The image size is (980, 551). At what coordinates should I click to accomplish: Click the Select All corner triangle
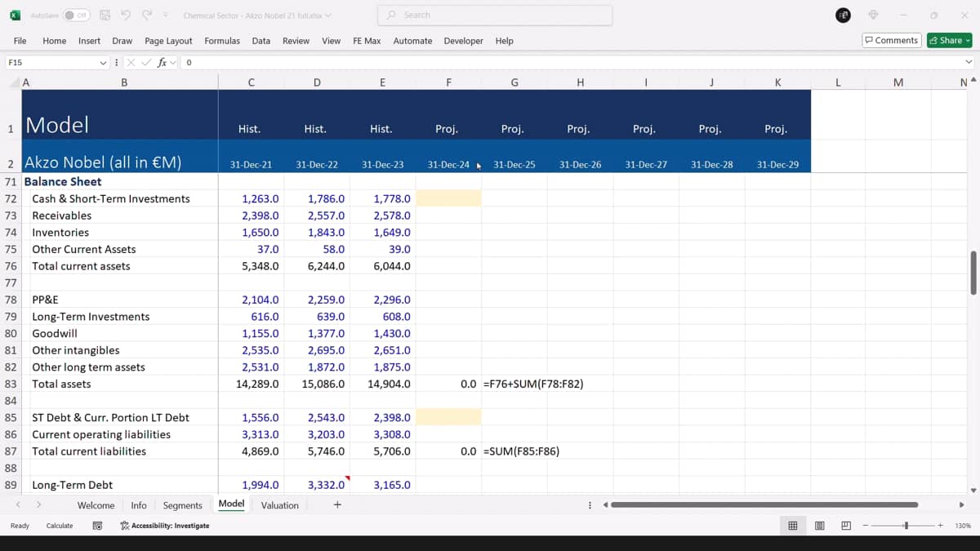pyautogui.click(x=15, y=82)
